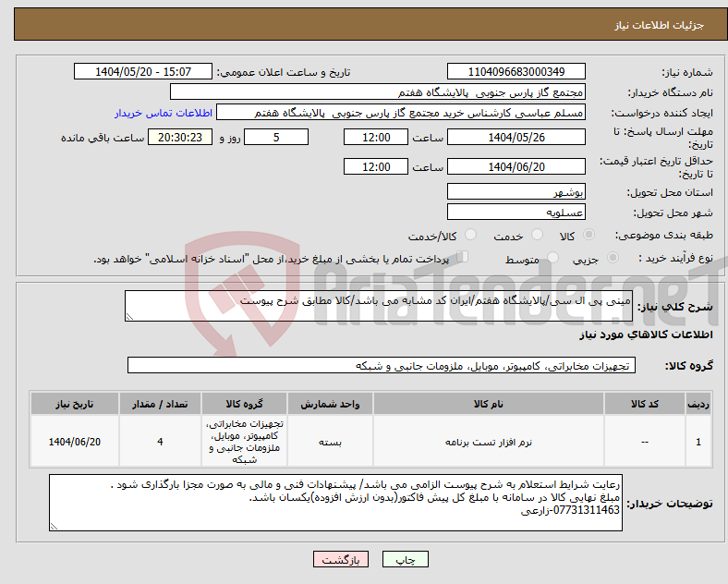Click the نام کالا column header
Screen dimensions: 728x584
489,404
